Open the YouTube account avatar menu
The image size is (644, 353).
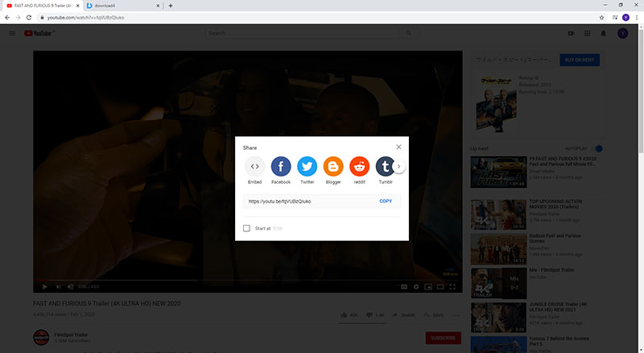tap(622, 33)
